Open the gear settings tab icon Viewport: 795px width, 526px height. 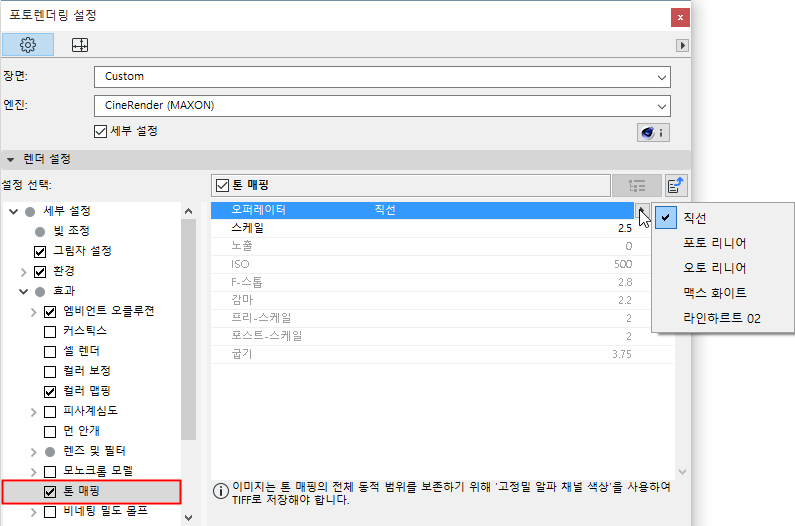click(x=28, y=45)
